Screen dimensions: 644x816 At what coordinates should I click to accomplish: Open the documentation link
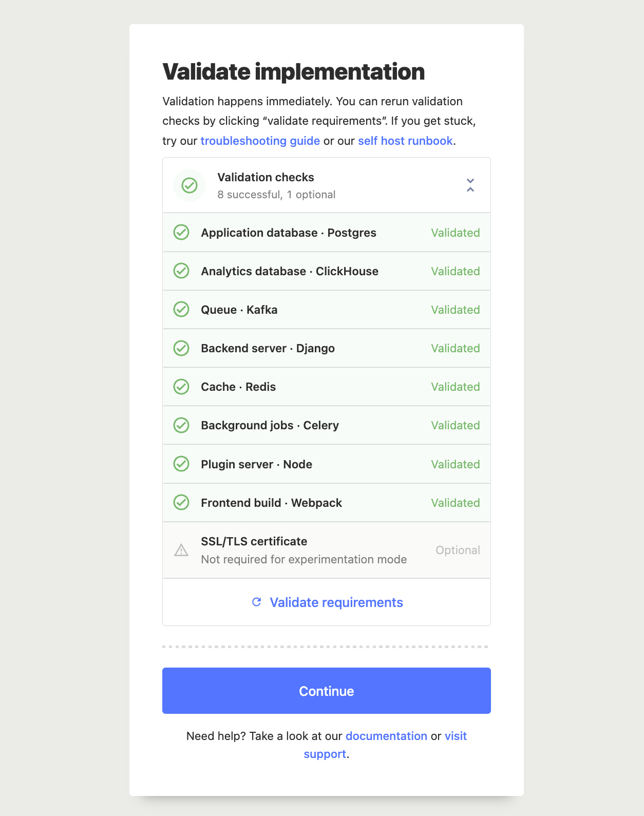[x=387, y=736]
